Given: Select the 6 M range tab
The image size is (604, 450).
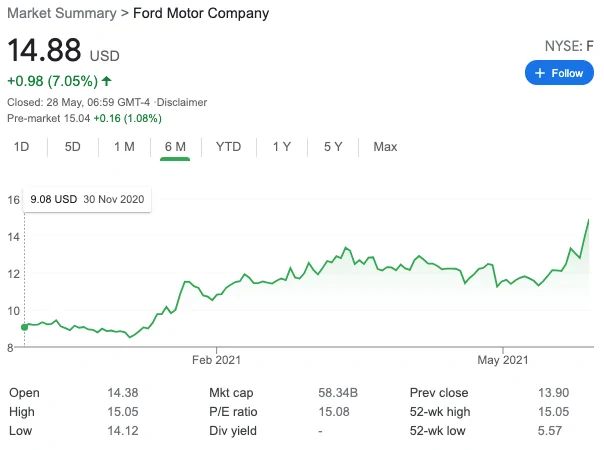Looking at the screenshot, I should [x=175, y=147].
